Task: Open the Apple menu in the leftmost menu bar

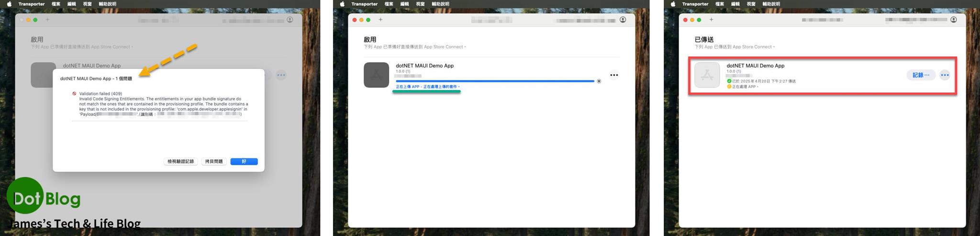Action: pos(9,4)
